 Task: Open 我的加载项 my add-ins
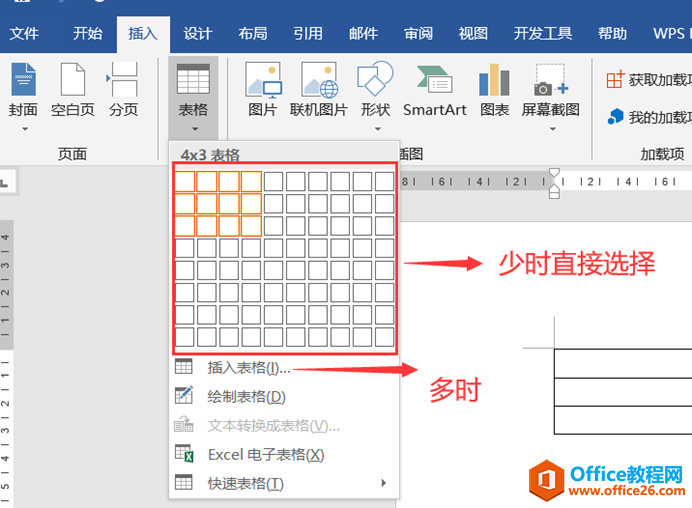(649, 117)
